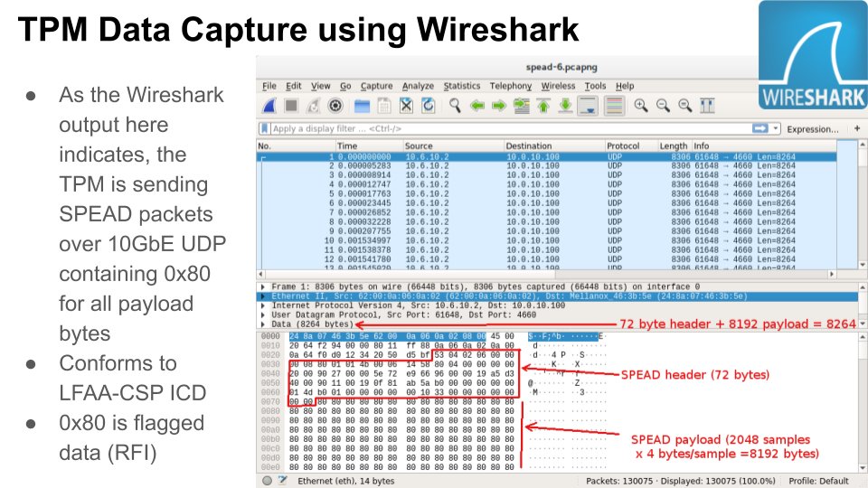Restart the current capture
The image size is (868, 488).
[x=314, y=105]
